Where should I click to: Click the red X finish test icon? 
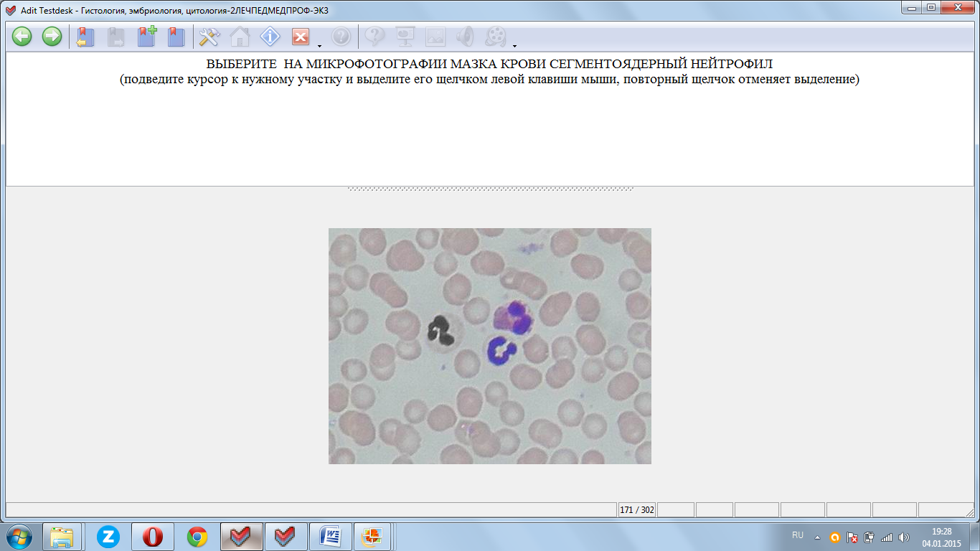pyautogui.click(x=300, y=37)
